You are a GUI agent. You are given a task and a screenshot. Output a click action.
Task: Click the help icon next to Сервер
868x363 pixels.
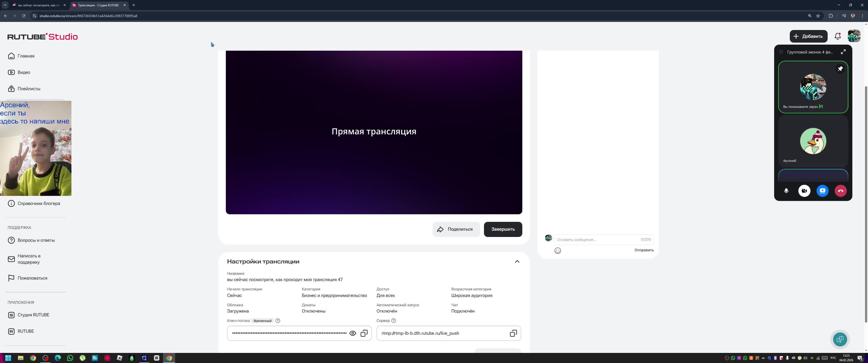pyautogui.click(x=394, y=321)
